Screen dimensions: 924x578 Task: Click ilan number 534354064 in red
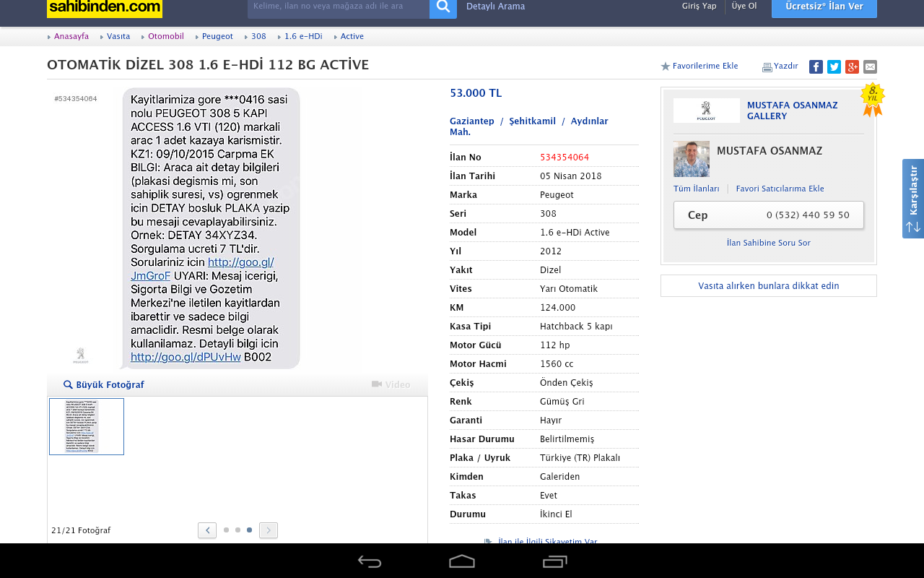click(x=565, y=158)
